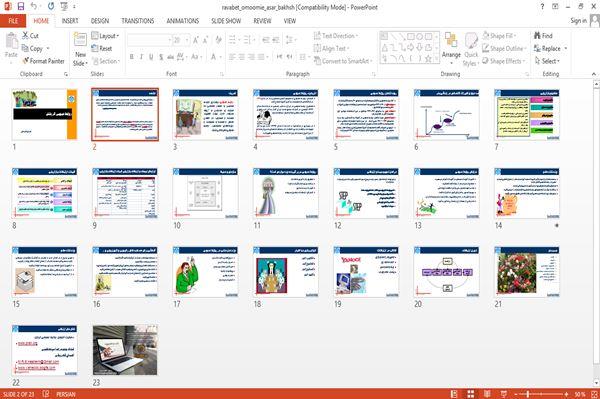Open the Shape Fill dropdown
Viewport: 600px width, 399px height.
(499, 36)
